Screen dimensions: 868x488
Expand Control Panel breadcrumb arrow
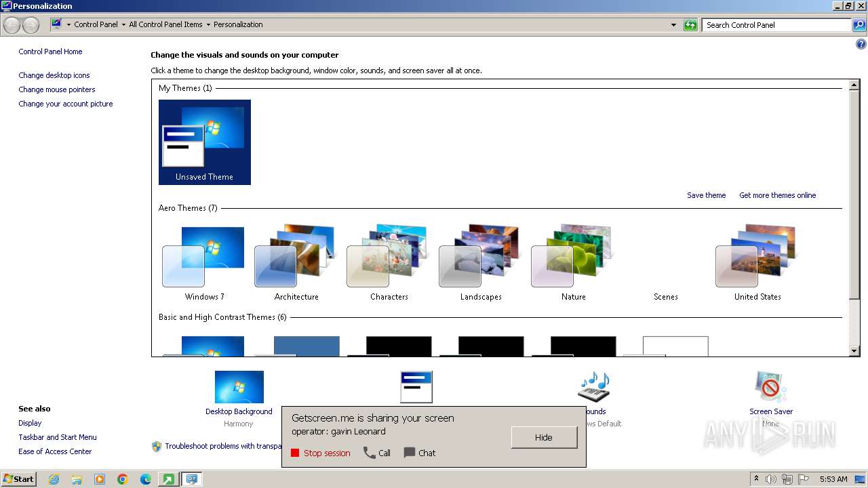point(123,25)
